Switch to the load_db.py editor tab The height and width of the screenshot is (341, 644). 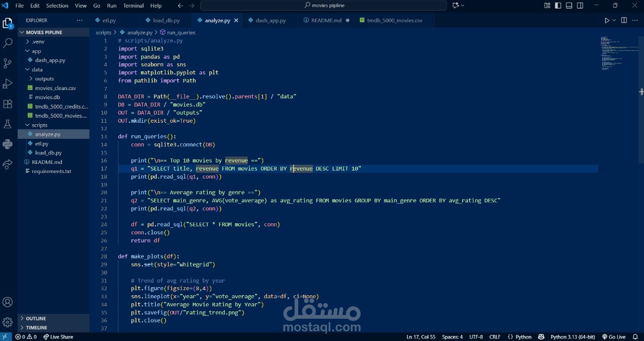[166, 21]
